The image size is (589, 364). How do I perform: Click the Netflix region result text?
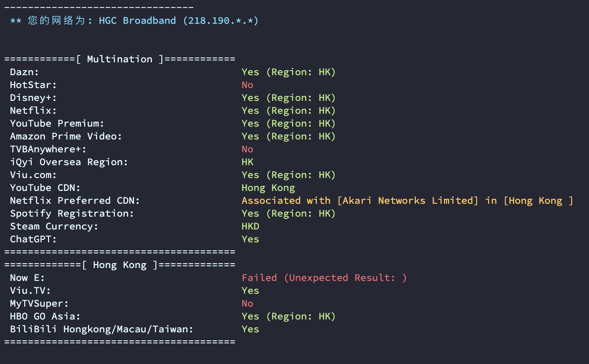click(288, 110)
